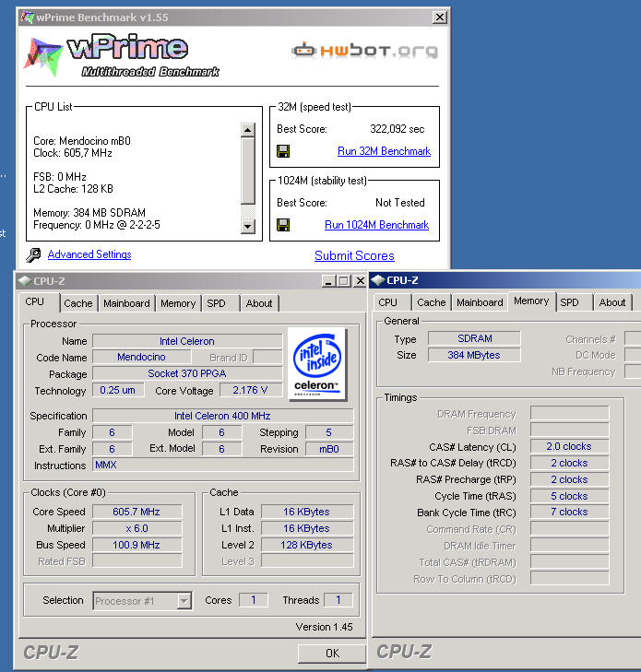
Task: Click the Multiplier value 'x 6.0'
Action: 137,528
